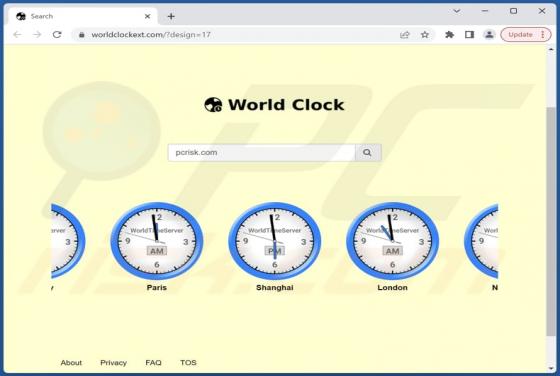Viewport: 560px width, 376px height.
Task: Focus the search input field
Action: tap(262, 152)
